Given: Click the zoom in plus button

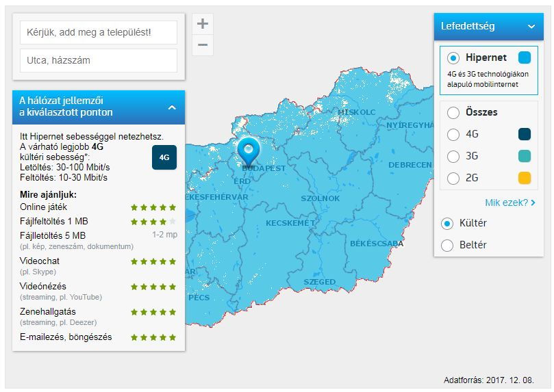Looking at the screenshot, I should [x=202, y=24].
